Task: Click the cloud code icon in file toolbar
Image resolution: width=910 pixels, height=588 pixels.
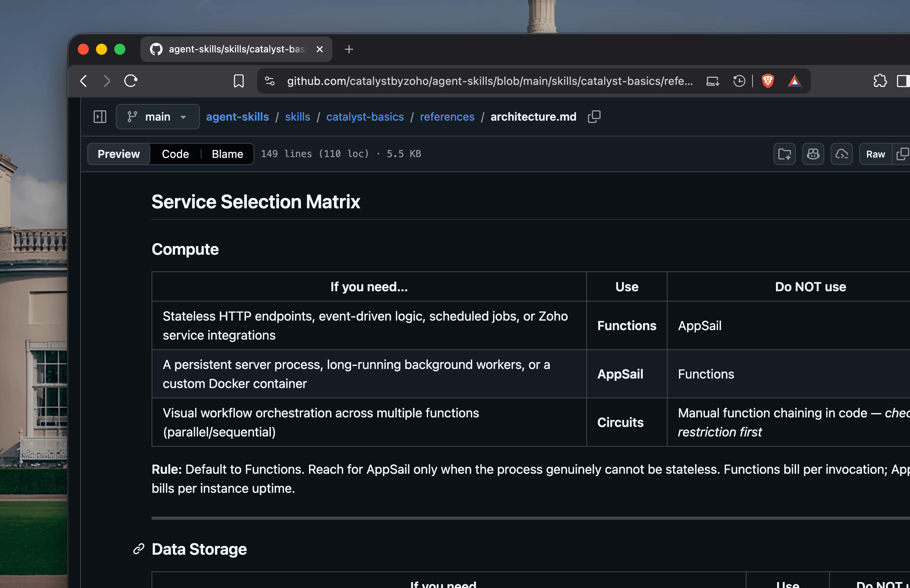Action: 841,154
